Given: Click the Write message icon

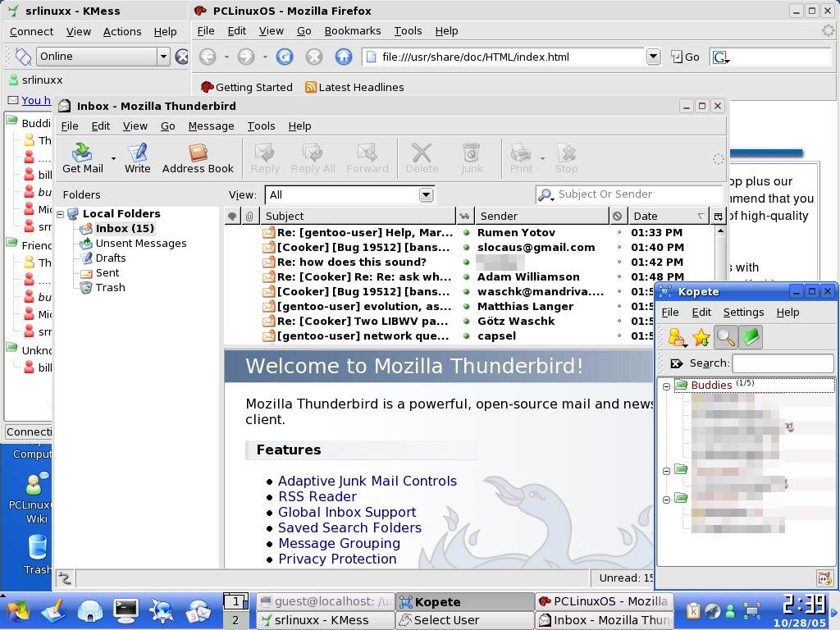Looking at the screenshot, I should point(137,158).
